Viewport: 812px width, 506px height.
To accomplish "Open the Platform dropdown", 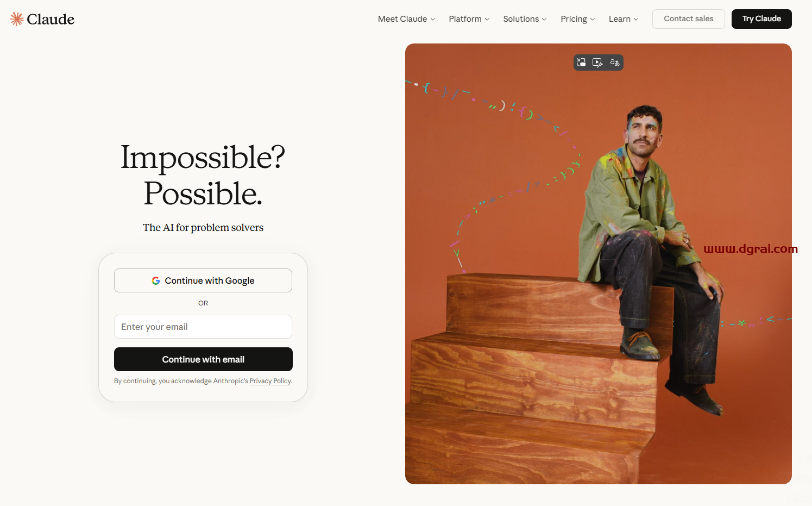I will [x=469, y=19].
